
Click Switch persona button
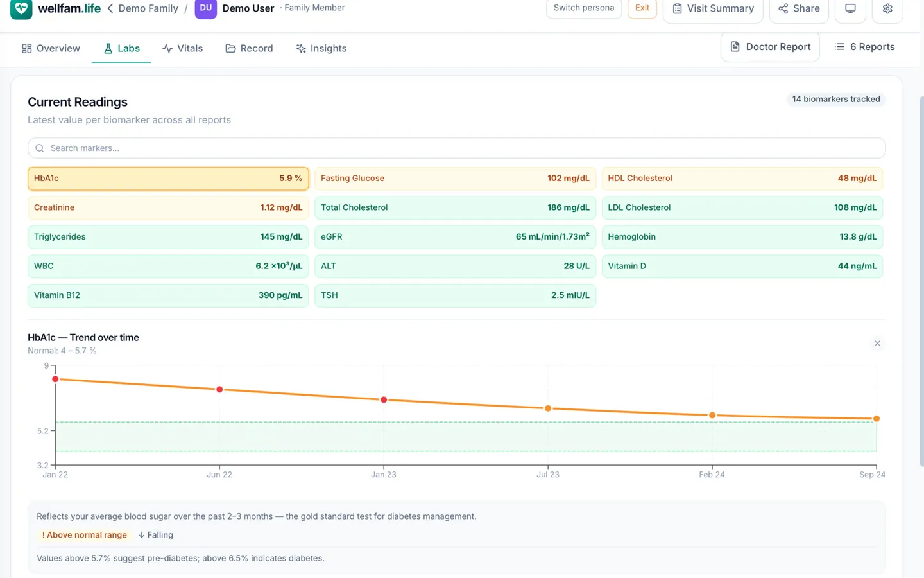(584, 8)
